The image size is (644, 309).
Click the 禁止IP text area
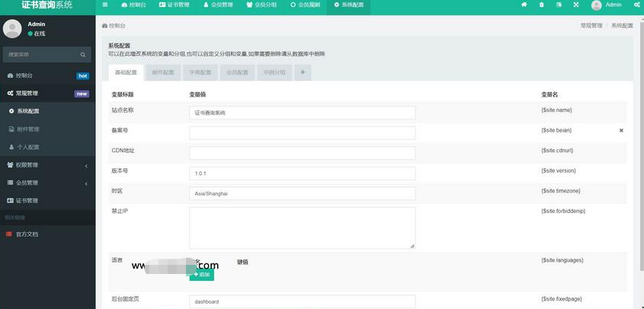pos(302,228)
